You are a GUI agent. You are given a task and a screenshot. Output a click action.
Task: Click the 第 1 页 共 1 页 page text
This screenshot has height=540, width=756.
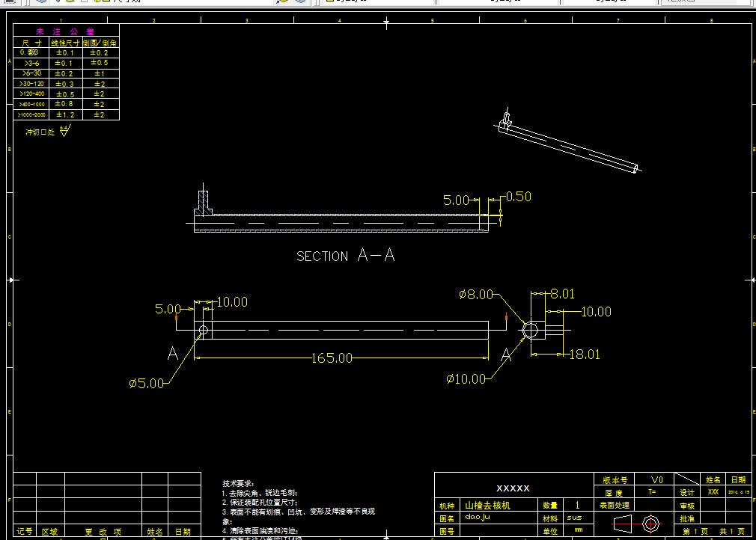(713, 531)
